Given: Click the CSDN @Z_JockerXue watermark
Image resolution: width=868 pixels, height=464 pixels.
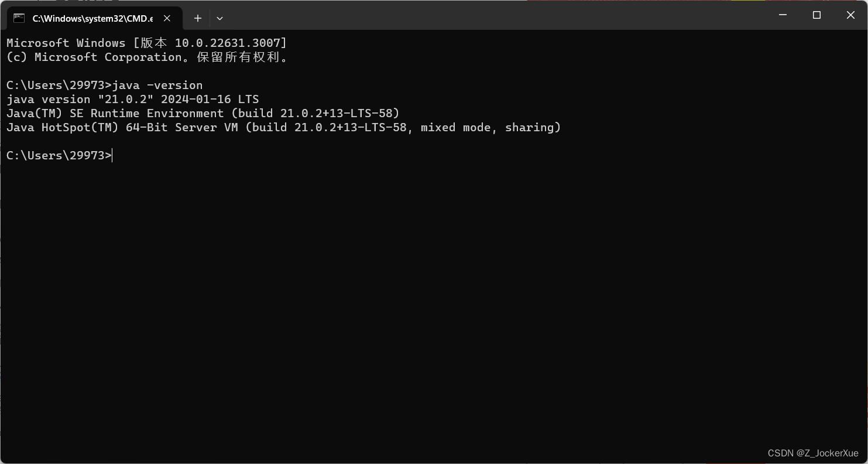Looking at the screenshot, I should point(813,453).
